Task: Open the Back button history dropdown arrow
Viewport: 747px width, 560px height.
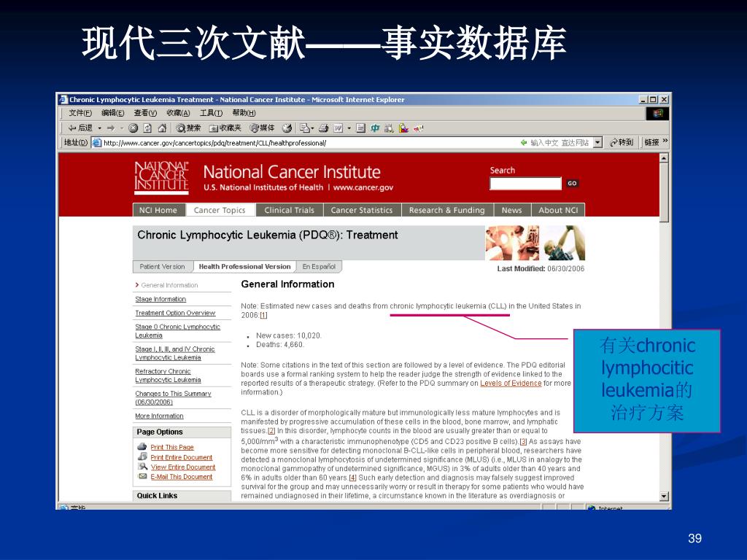Action: 99,128
